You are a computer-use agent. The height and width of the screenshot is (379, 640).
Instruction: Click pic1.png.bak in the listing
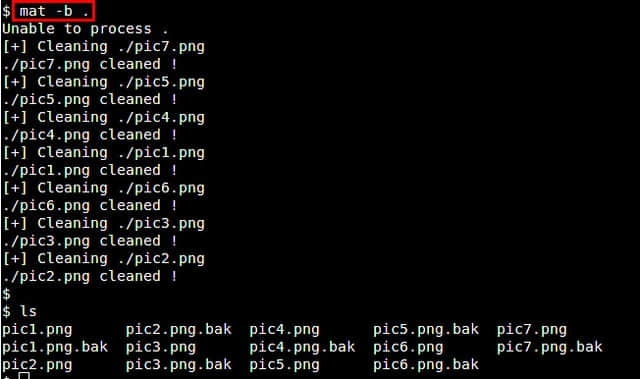click(55, 347)
